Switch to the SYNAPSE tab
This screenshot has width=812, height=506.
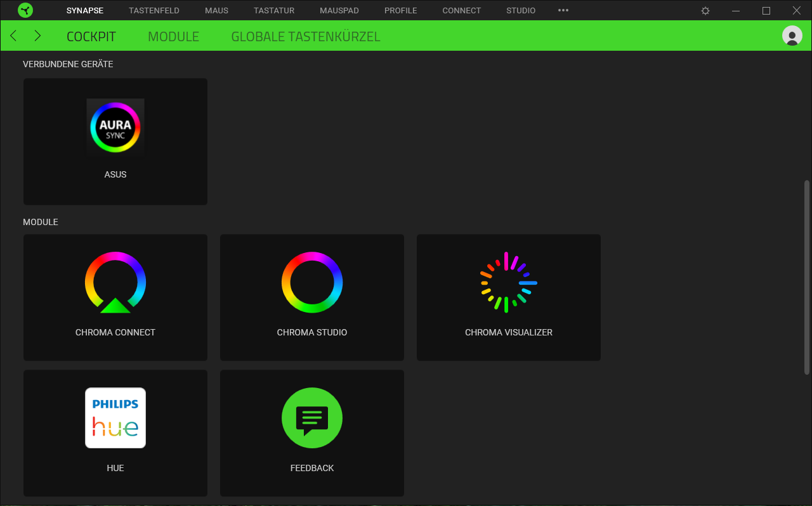[85, 11]
